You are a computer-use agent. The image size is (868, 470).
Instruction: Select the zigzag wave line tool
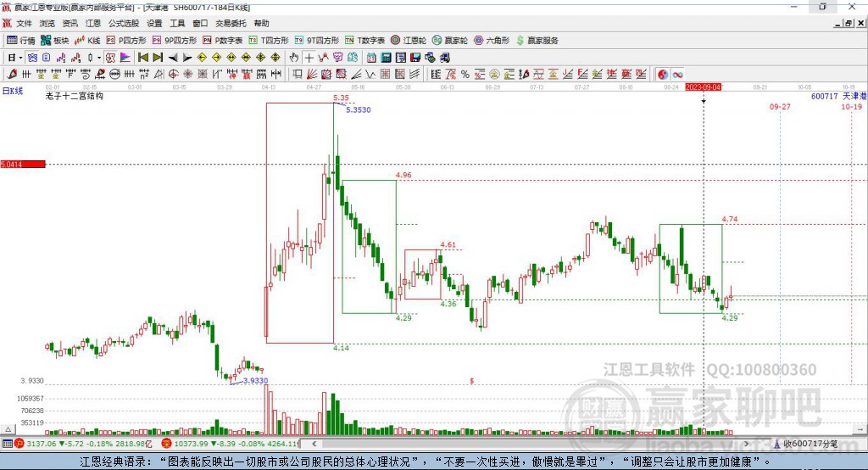click(x=370, y=74)
